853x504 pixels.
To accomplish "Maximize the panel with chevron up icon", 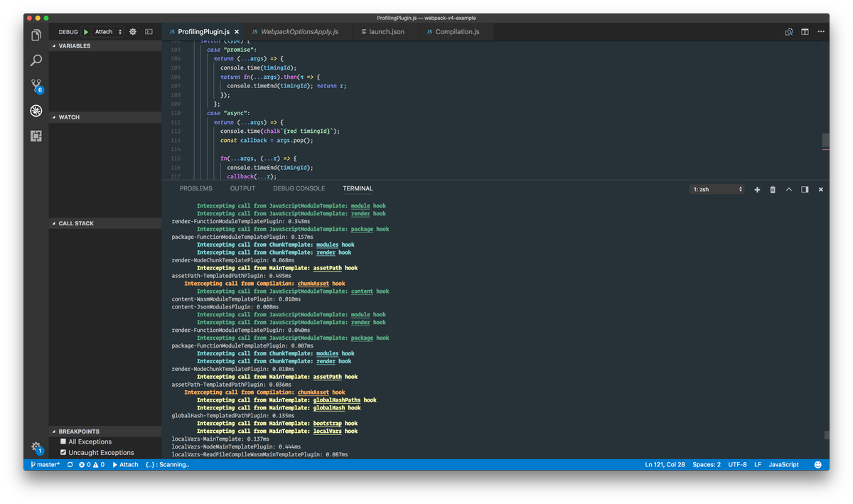I will [x=789, y=189].
